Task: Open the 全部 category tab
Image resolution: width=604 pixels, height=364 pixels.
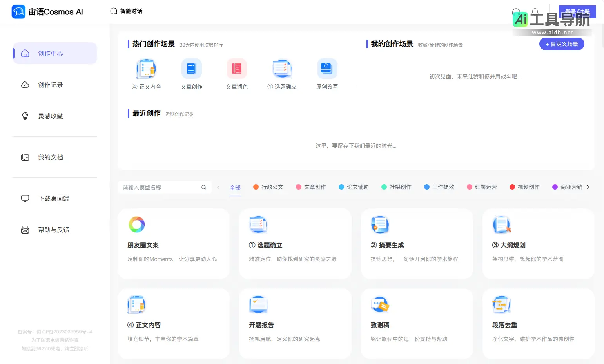Action: [x=235, y=187]
